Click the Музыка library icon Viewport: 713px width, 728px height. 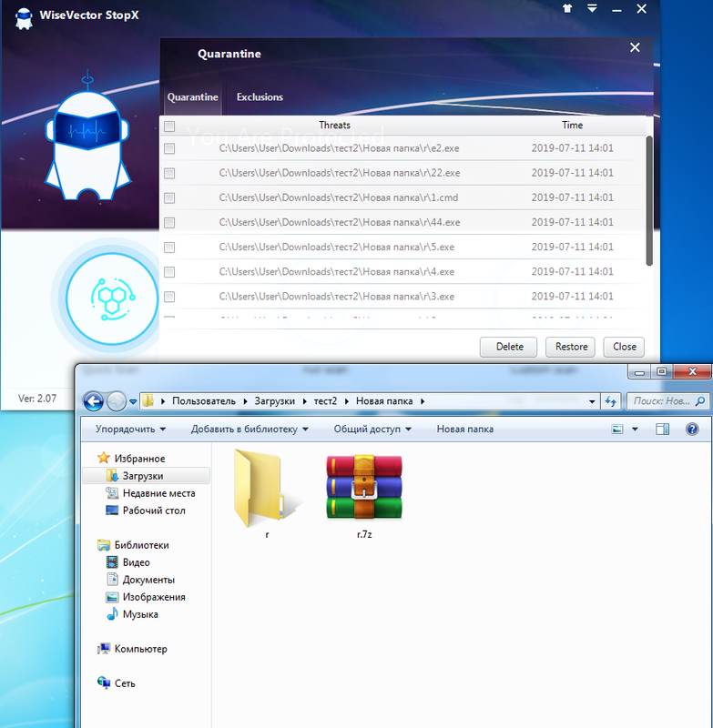(x=112, y=614)
